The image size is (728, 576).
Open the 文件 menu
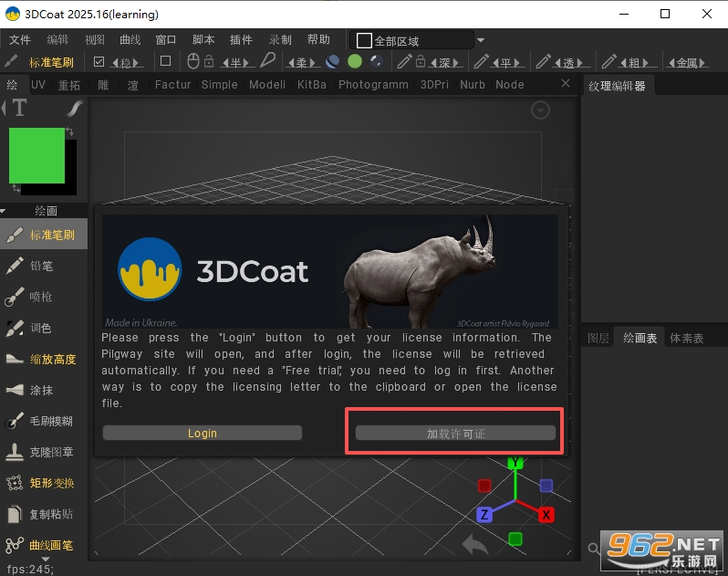point(20,40)
